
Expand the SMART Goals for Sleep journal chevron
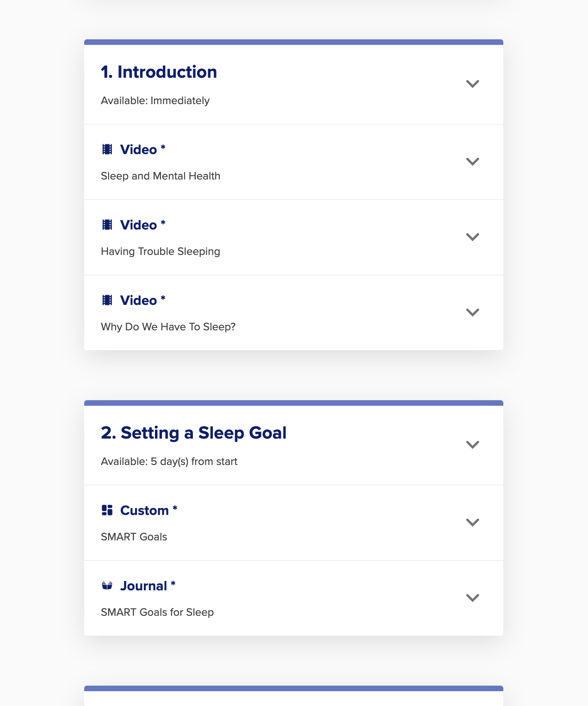pyautogui.click(x=472, y=598)
